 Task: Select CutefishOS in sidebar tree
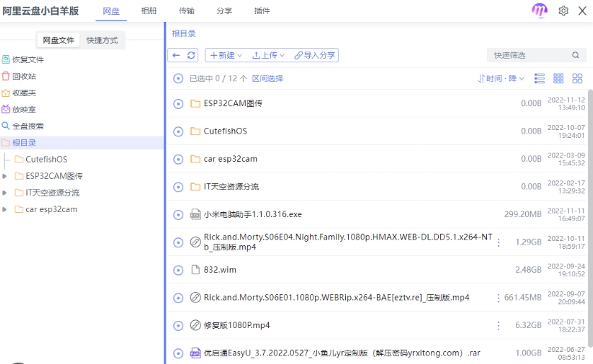coord(46,159)
